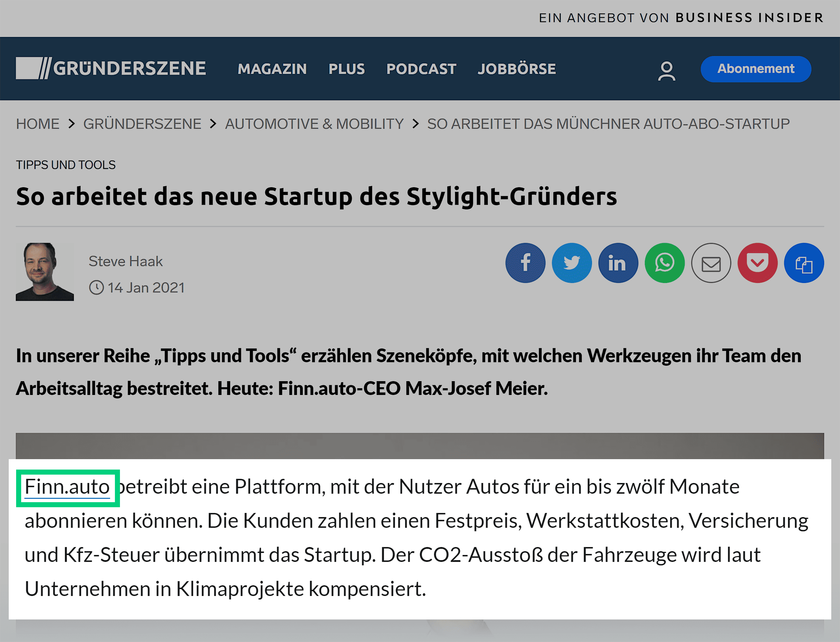Screen dimensions: 840x642
Task: Share article by email icon
Action: 711,263
